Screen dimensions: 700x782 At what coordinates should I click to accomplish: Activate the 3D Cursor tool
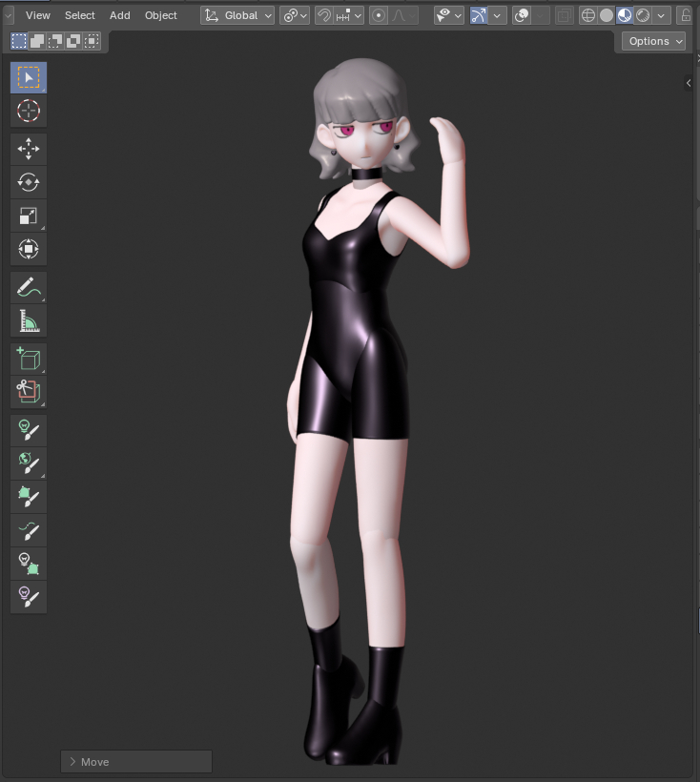[29, 111]
